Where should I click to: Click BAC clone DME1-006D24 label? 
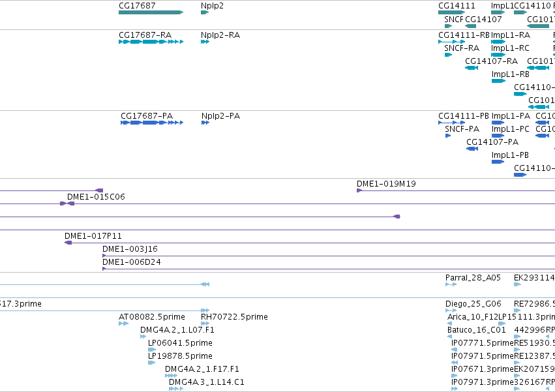coord(131,262)
